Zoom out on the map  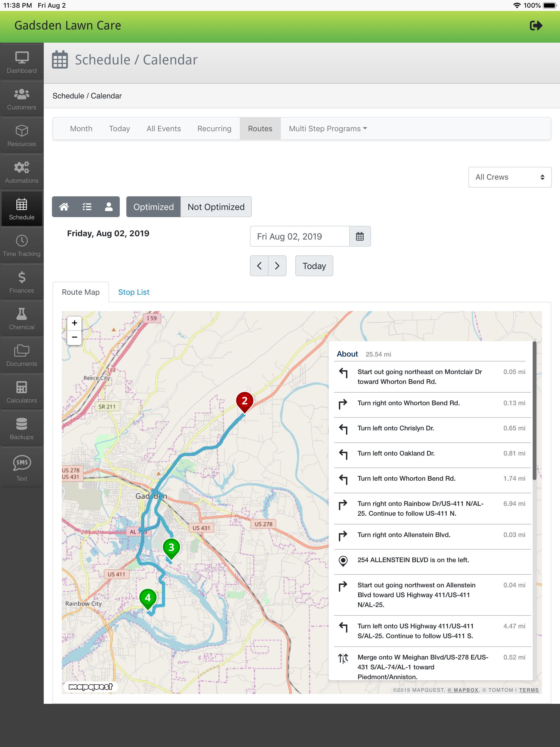point(75,337)
